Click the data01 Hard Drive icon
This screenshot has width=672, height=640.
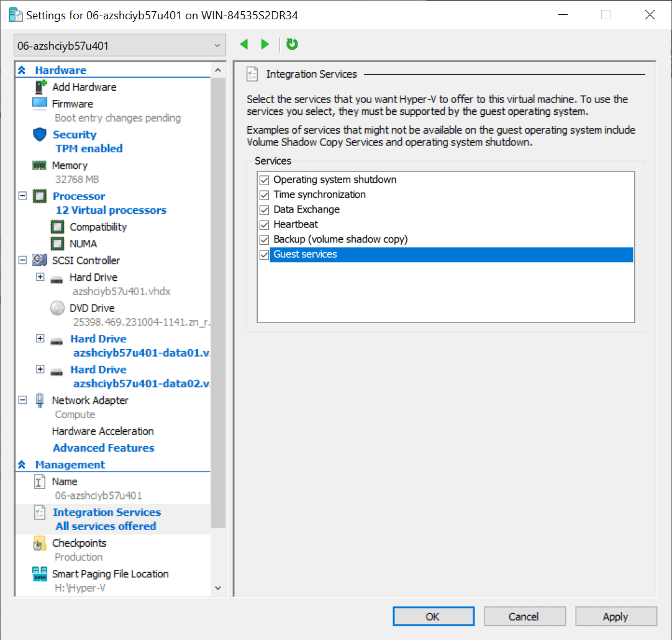click(x=57, y=342)
